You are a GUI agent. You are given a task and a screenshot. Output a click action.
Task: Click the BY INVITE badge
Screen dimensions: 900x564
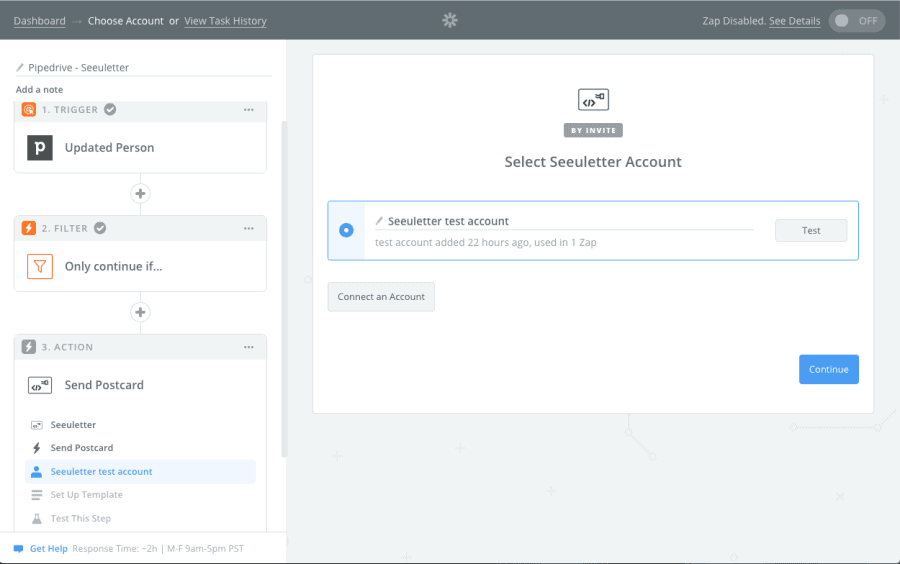(593, 130)
